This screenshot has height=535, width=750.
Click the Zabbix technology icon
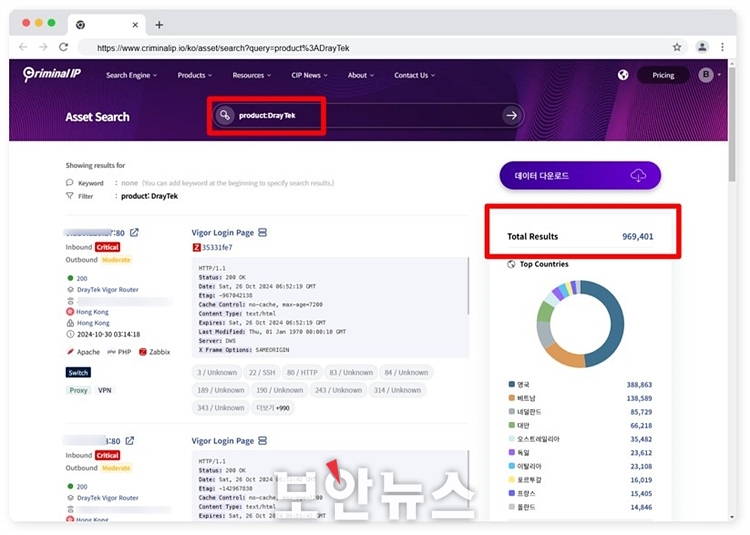143,352
